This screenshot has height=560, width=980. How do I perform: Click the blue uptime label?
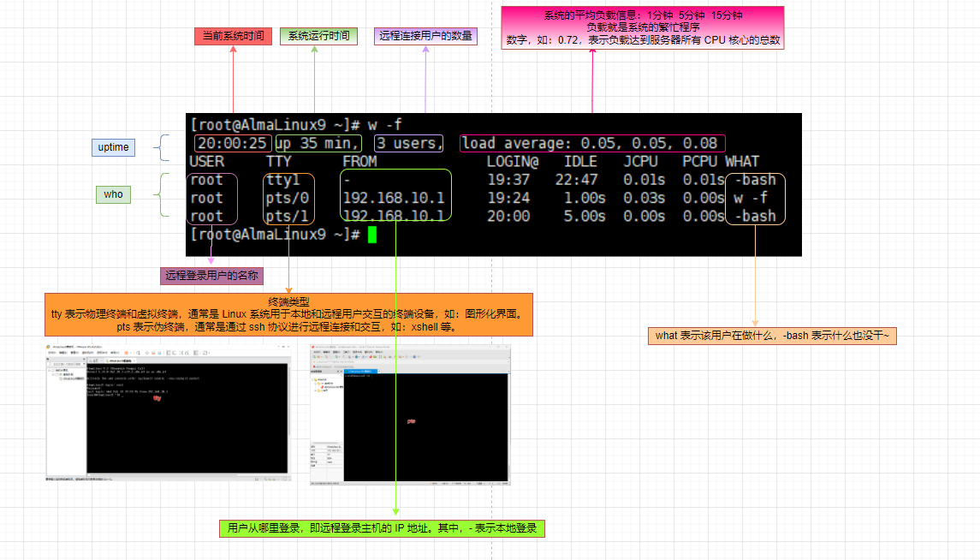coord(113,147)
